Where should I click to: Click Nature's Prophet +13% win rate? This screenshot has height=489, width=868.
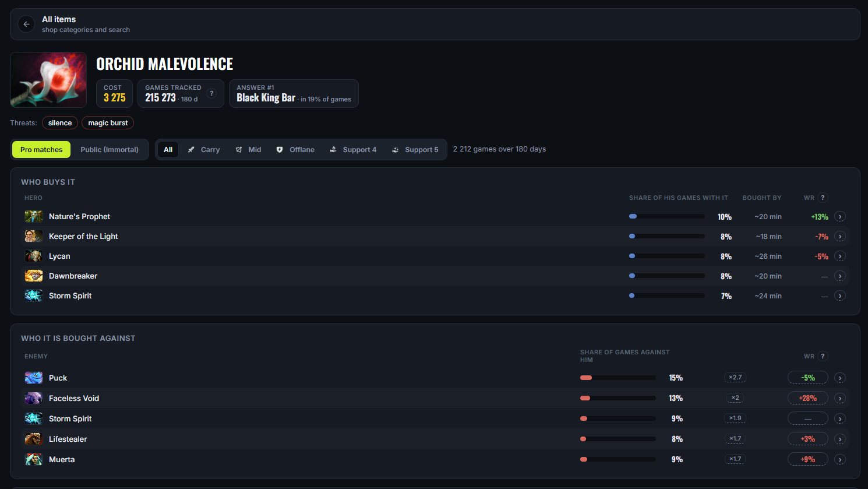pos(820,217)
